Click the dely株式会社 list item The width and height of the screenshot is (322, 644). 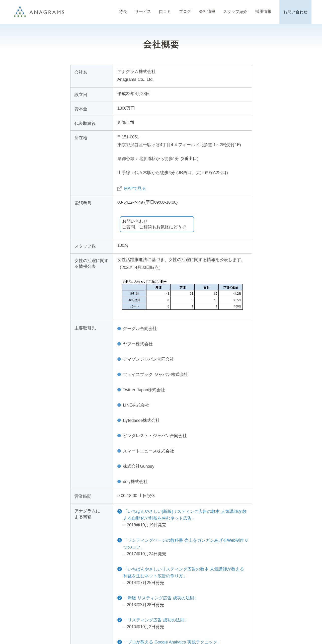135,481
